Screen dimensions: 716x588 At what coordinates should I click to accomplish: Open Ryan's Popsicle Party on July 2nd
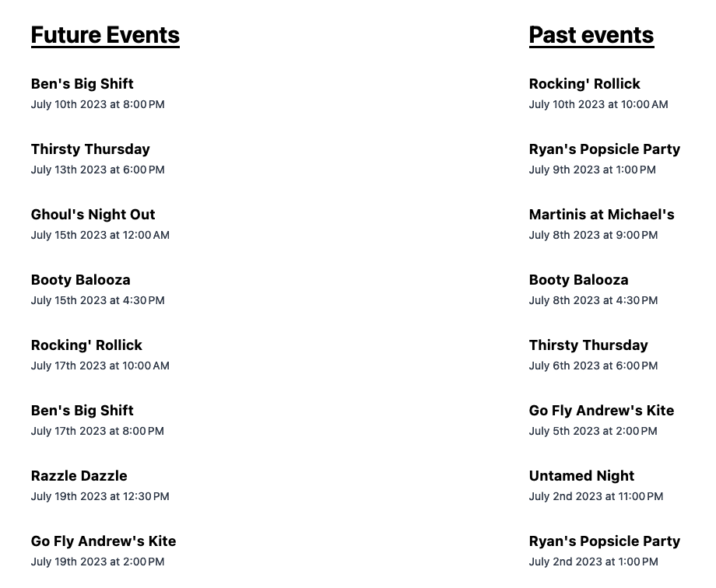[x=604, y=541]
